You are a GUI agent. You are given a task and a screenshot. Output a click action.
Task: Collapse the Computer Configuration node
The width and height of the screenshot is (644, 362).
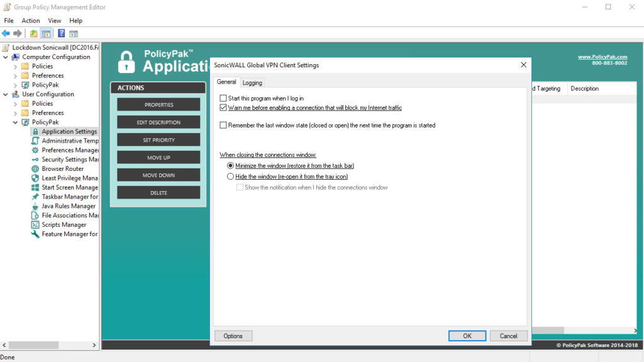(5, 57)
